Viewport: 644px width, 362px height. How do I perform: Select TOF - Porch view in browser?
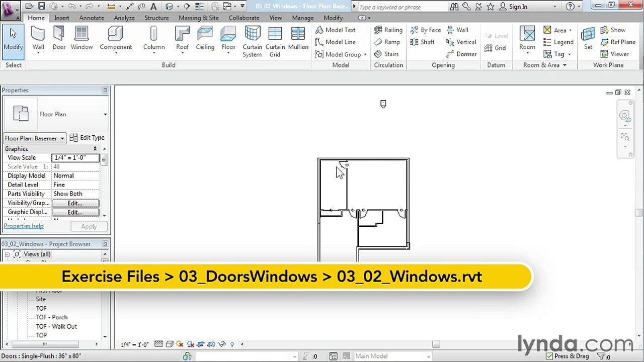click(51, 317)
